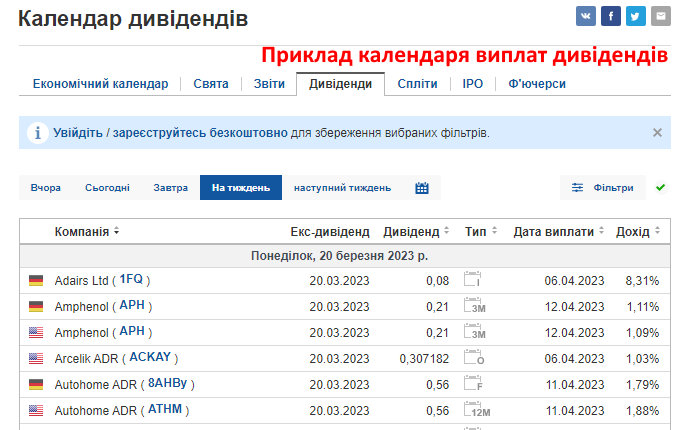Click payment date 06.04.2023 for Adairs

pos(574,281)
